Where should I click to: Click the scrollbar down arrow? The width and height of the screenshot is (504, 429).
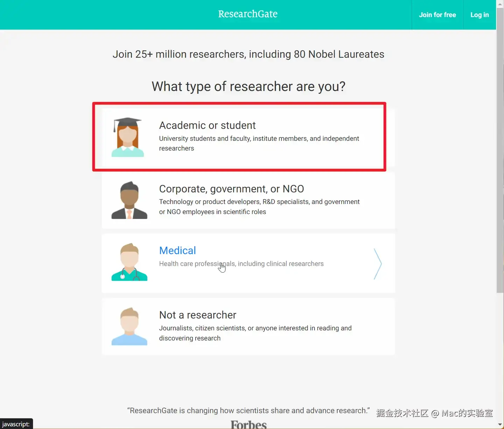(500, 425)
